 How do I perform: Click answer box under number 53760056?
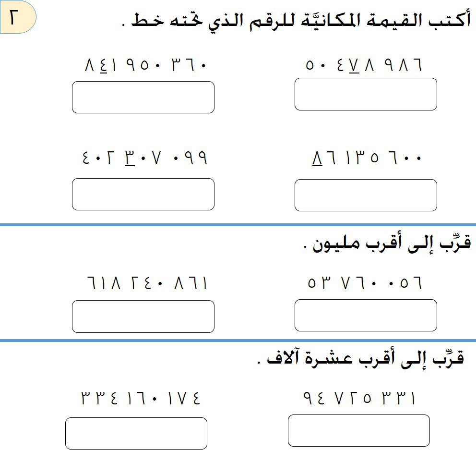[366, 315]
